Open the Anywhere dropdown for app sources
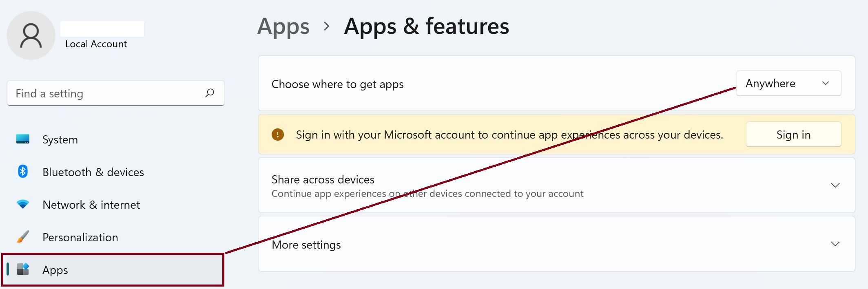Image resolution: width=868 pixels, height=289 pixels. click(788, 84)
